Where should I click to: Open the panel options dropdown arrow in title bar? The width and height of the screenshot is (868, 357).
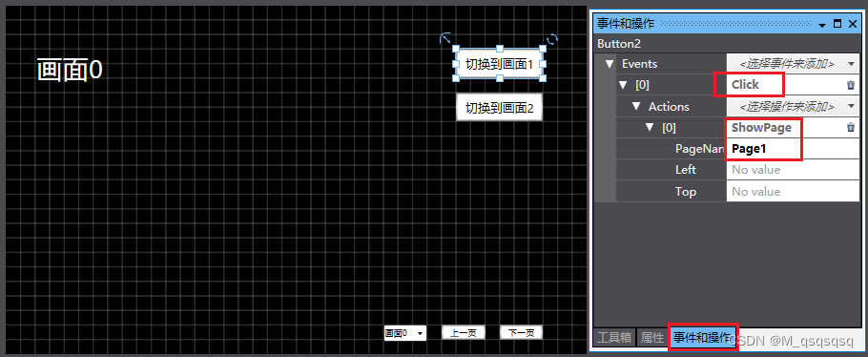coord(822,25)
